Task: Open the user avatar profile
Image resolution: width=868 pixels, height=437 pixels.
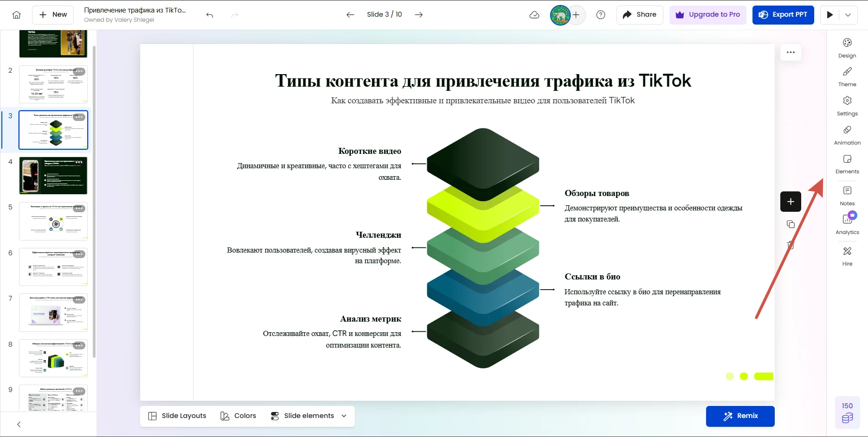Action: [x=560, y=15]
